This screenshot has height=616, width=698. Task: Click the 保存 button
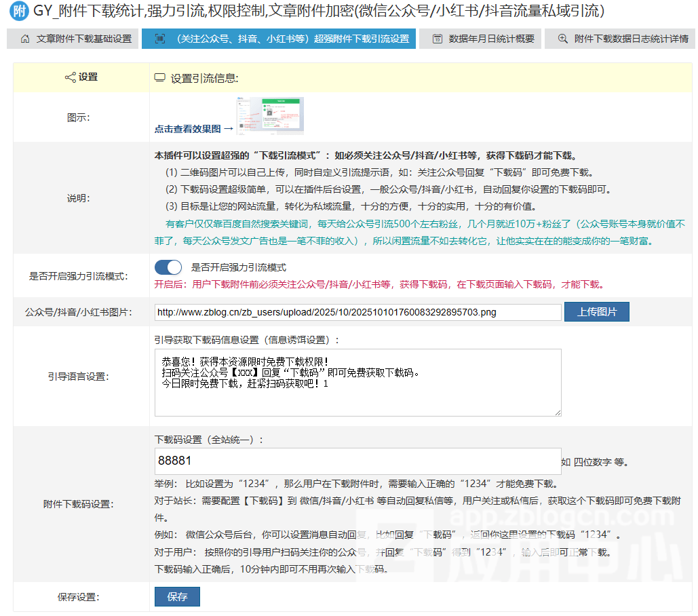[177, 597]
